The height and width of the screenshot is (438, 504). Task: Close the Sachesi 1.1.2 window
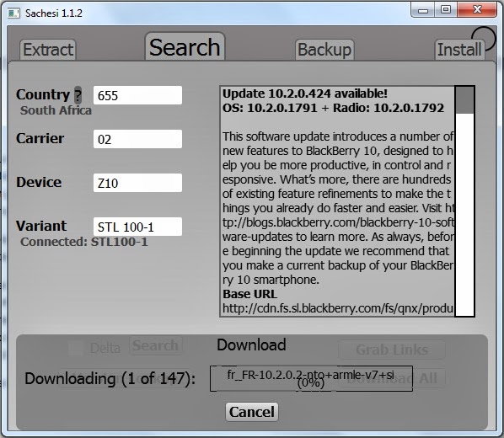477,9
